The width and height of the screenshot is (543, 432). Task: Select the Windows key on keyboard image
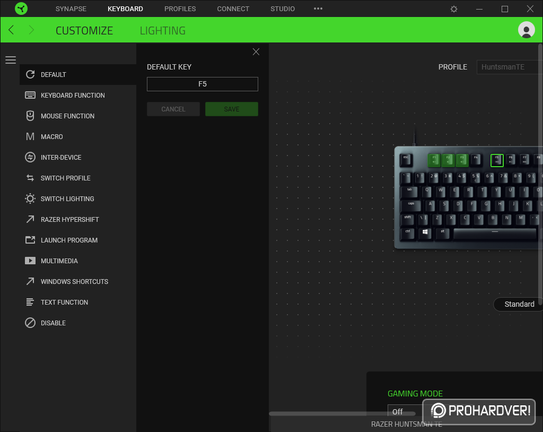(425, 233)
